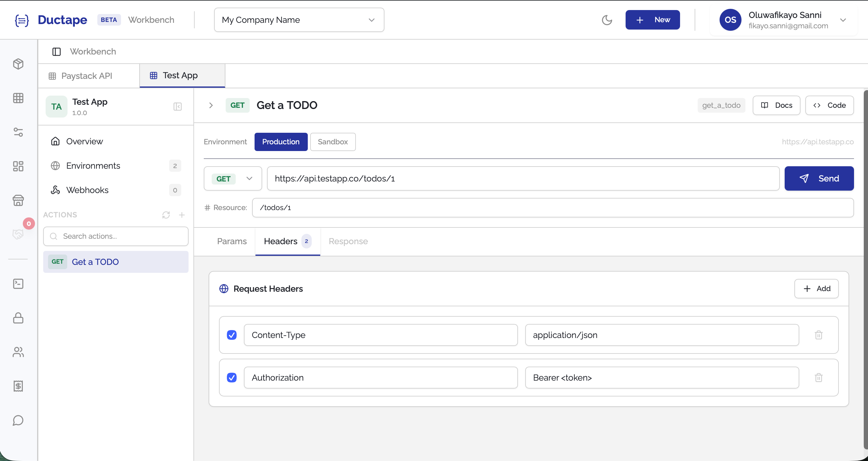Open the terminal icon in sidebar
868x461 pixels.
coord(18,283)
